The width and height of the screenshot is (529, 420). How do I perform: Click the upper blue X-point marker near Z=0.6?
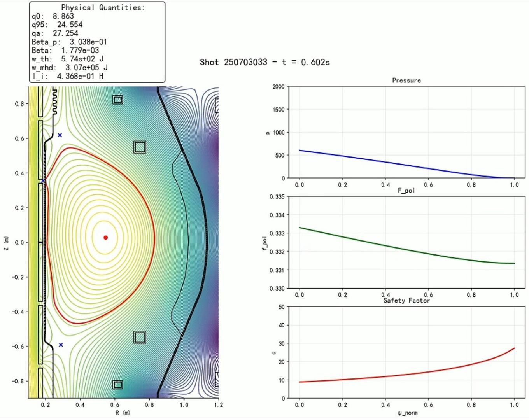click(60, 135)
